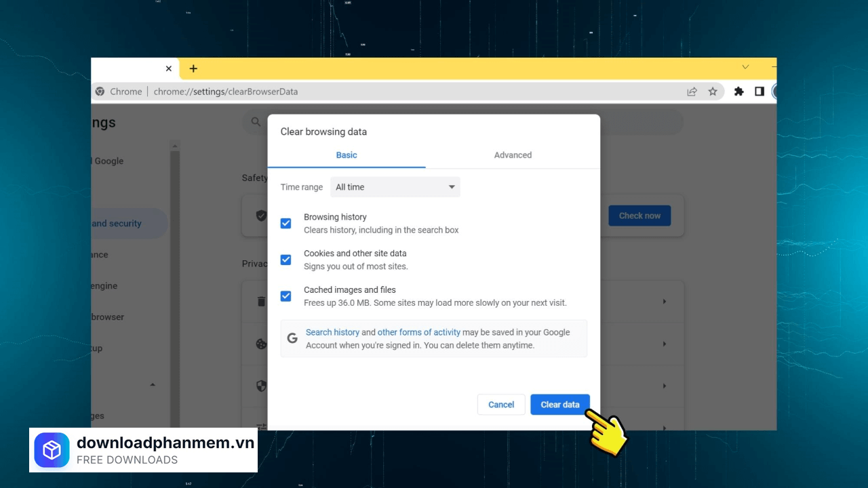Disable Cached images and files
The width and height of the screenshot is (868, 488).
tap(285, 296)
